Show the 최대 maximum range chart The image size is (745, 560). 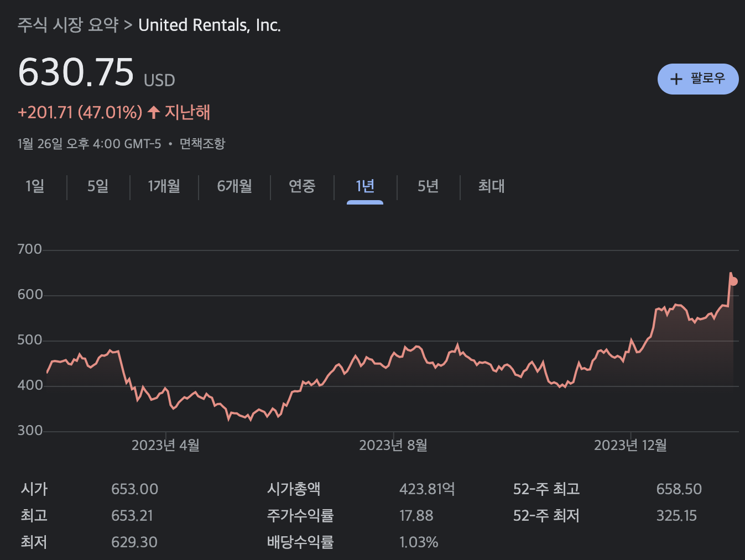[x=491, y=186]
